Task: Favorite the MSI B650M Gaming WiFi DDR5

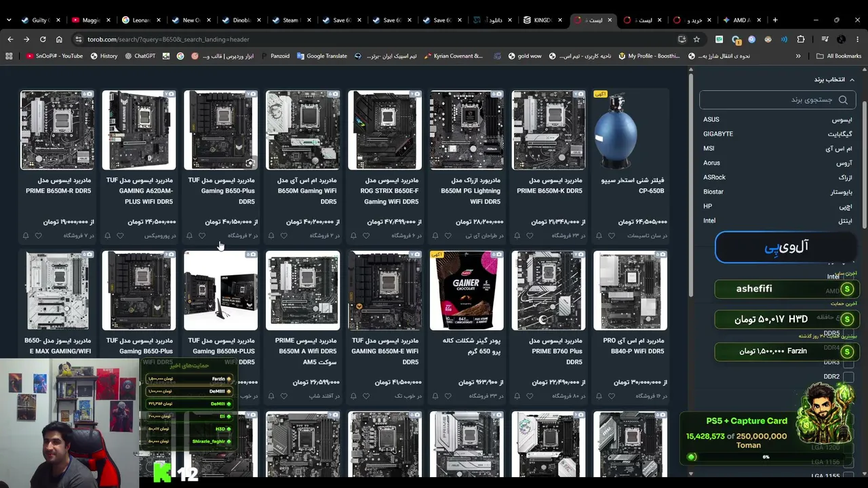Action: [283, 236]
